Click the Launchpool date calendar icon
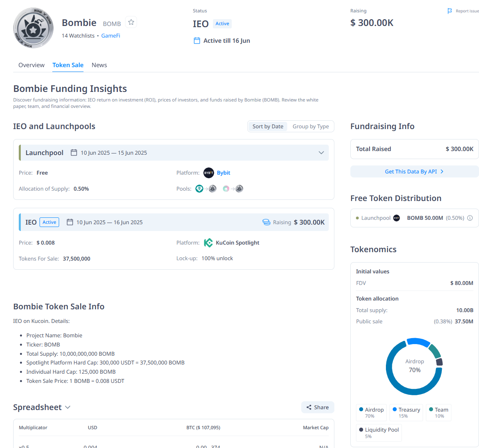 pos(74,153)
